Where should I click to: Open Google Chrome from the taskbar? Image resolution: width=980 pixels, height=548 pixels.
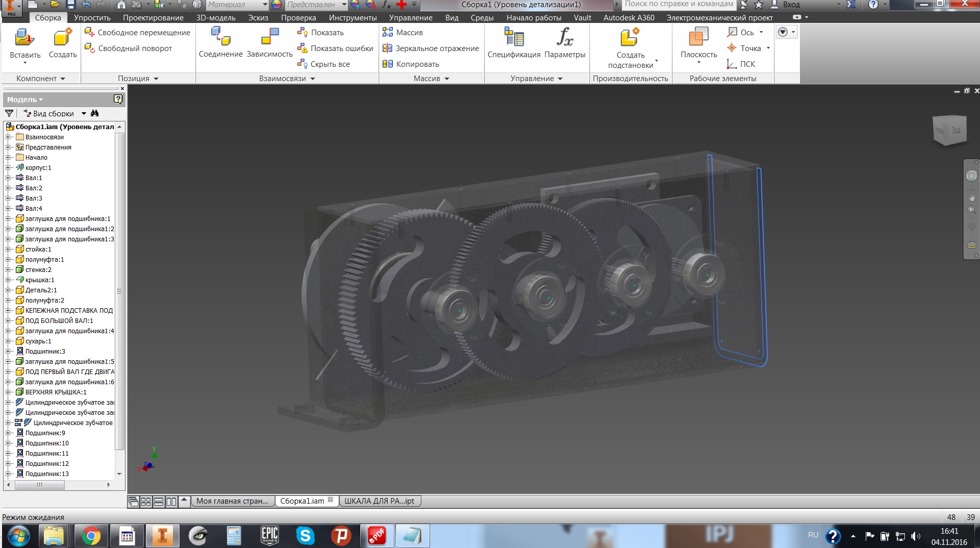point(91,536)
